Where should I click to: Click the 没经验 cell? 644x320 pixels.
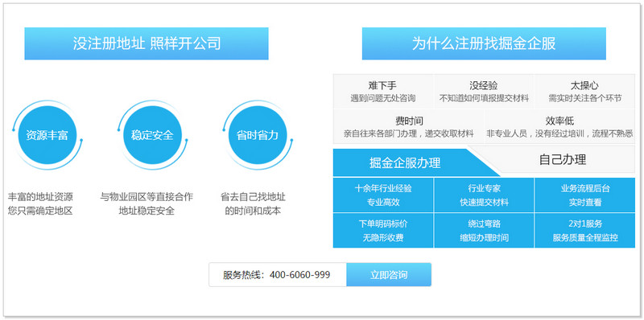(x=484, y=92)
